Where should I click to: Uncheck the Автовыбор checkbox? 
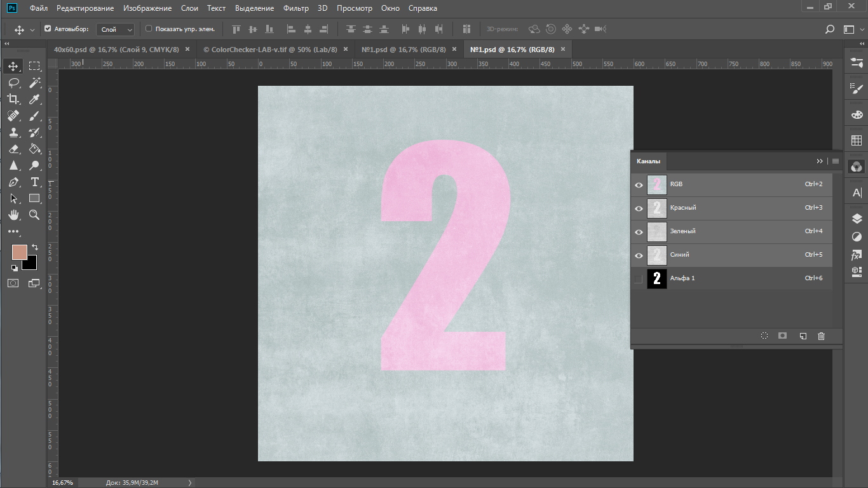coord(48,29)
